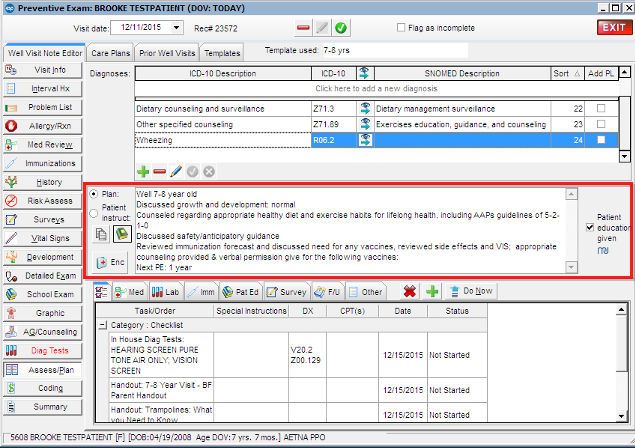The height and width of the screenshot is (448, 635).
Task: Click task list scroll down arrow
Action: [x=621, y=416]
